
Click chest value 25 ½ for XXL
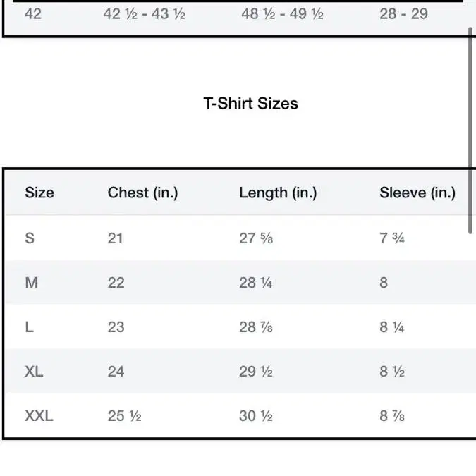click(x=124, y=416)
